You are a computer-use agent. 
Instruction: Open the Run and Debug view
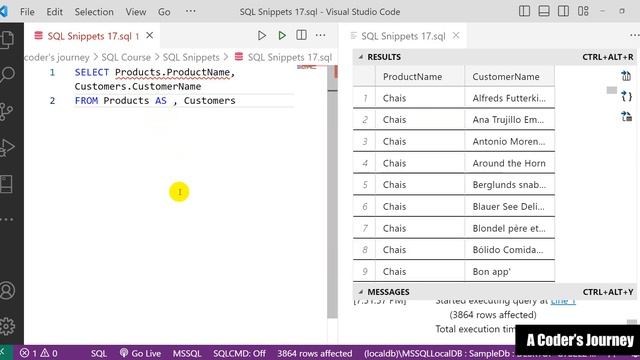coord(7,147)
